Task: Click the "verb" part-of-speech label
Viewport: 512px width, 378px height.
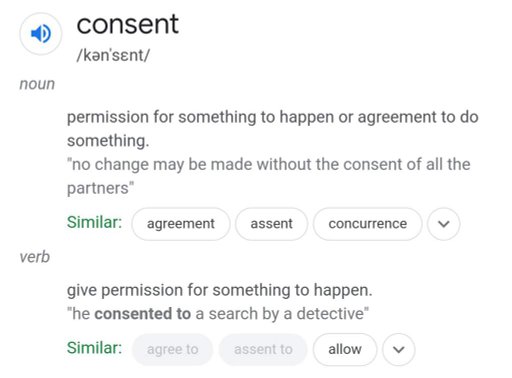Action: point(34,257)
